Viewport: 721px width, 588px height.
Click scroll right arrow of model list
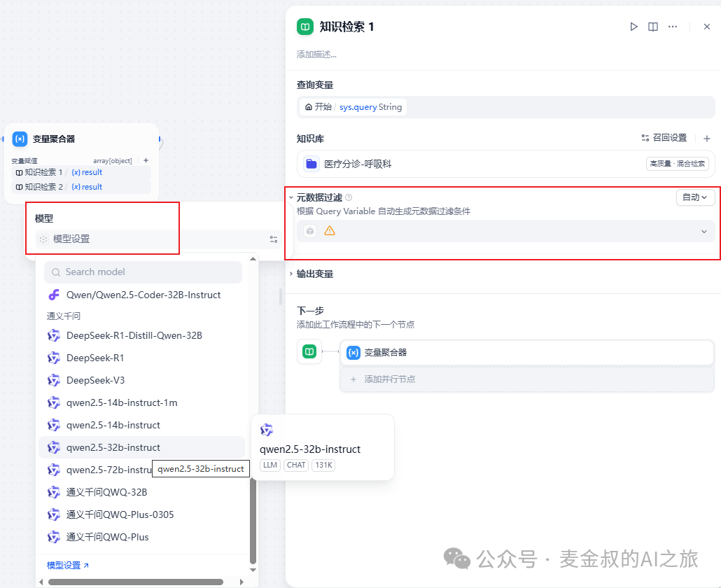tap(242, 582)
